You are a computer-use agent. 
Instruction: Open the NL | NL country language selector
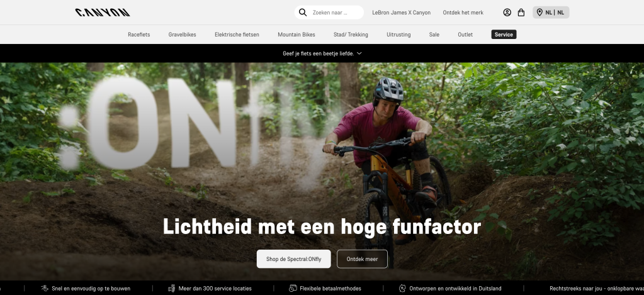coord(551,13)
